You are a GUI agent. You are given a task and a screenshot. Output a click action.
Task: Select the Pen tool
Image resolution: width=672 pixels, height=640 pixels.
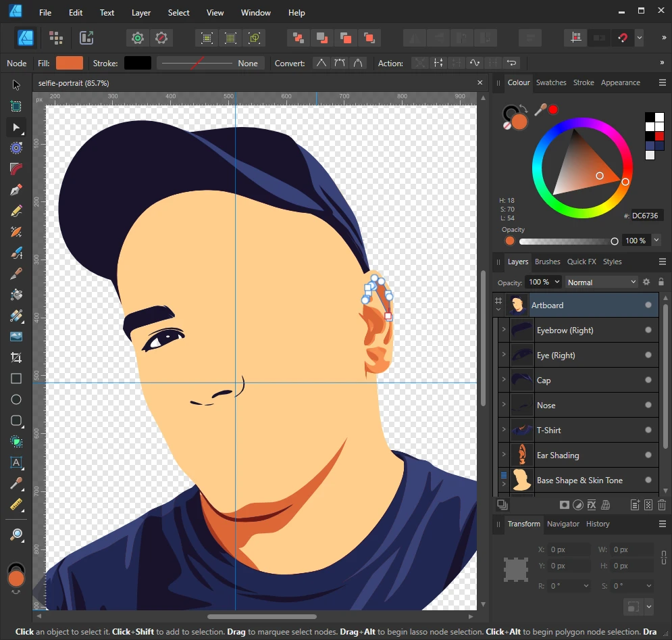tap(16, 190)
